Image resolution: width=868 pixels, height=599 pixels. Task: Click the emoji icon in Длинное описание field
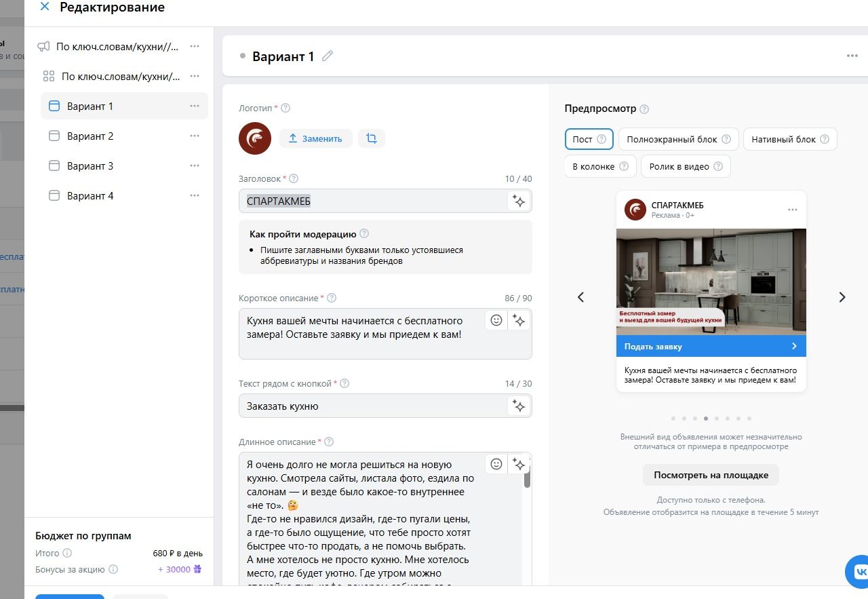[496, 464]
